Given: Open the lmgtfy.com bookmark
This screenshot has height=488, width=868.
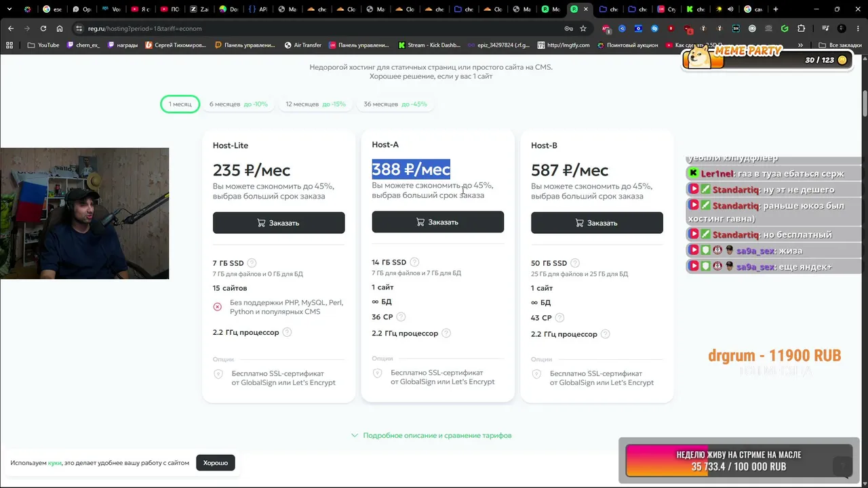Looking at the screenshot, I should 563,45.
